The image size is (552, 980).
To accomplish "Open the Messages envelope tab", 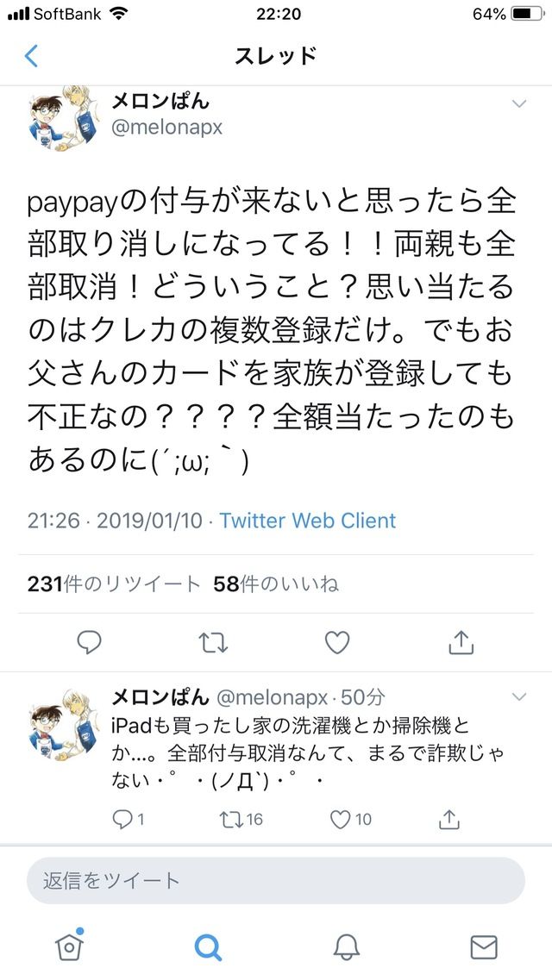I will (x=483, y=947).
